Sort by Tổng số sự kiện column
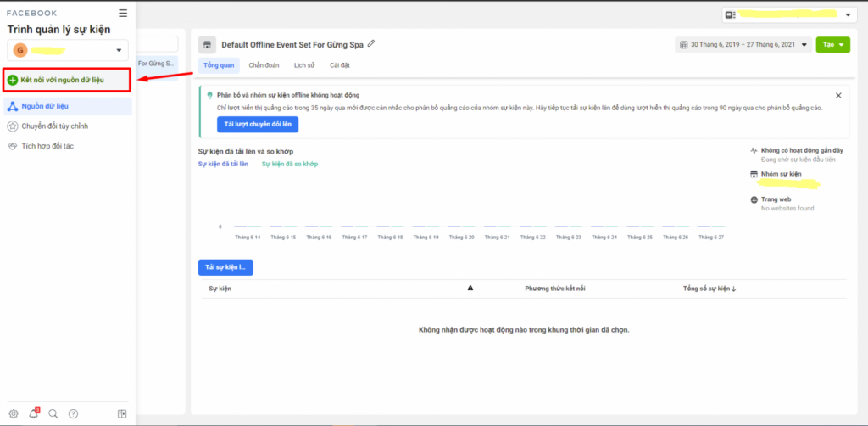This screenshot has width=868, height=426. point(709,289)
